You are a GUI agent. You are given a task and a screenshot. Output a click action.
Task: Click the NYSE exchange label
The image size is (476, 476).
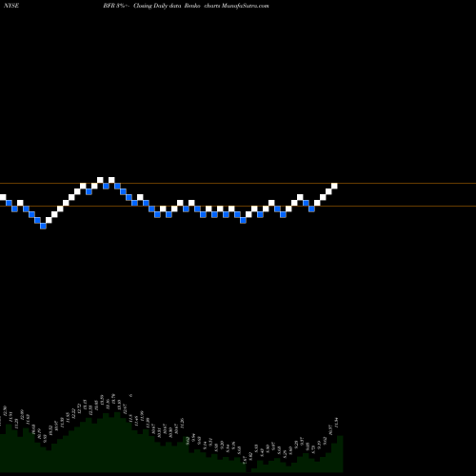pyautogui.click(x=11, y=6)
